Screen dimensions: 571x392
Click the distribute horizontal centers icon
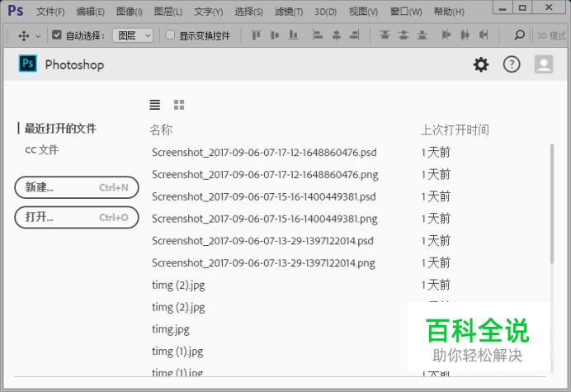(465, 35)
